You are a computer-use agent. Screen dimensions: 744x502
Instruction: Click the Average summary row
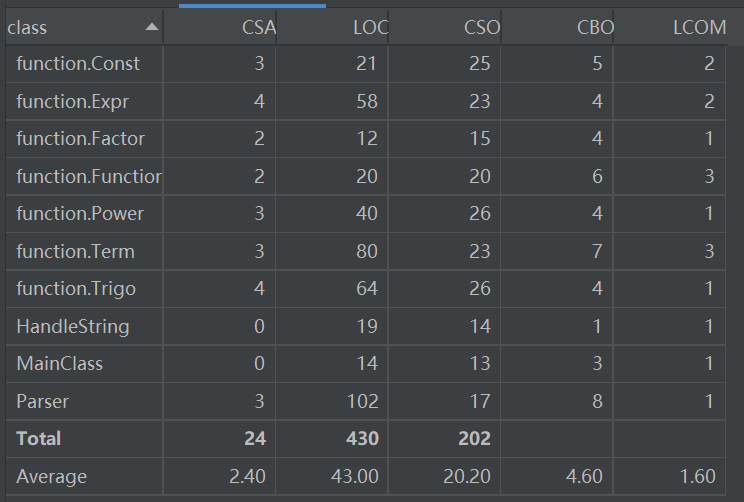click(x=366, y=476)
